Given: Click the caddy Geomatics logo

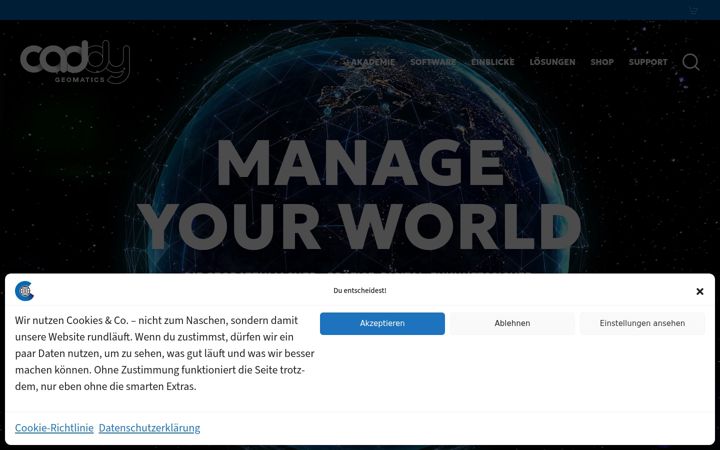Looking at the screenshot, I should pyautogui.click(x=75, y=62).
